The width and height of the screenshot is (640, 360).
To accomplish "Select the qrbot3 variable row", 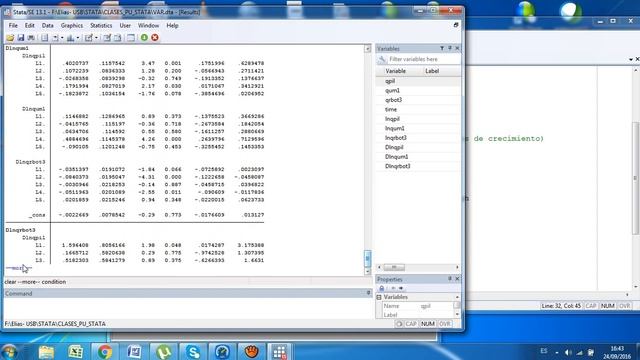I will 418,100.
